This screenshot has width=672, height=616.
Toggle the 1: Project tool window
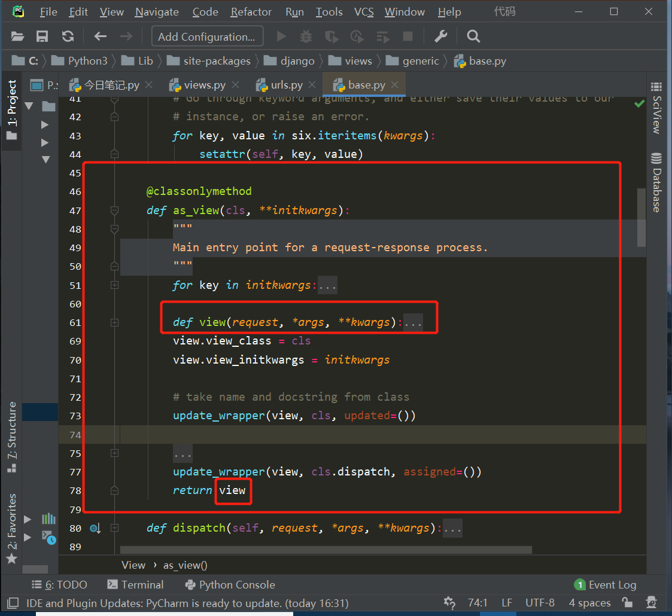(x=11, y=109)
